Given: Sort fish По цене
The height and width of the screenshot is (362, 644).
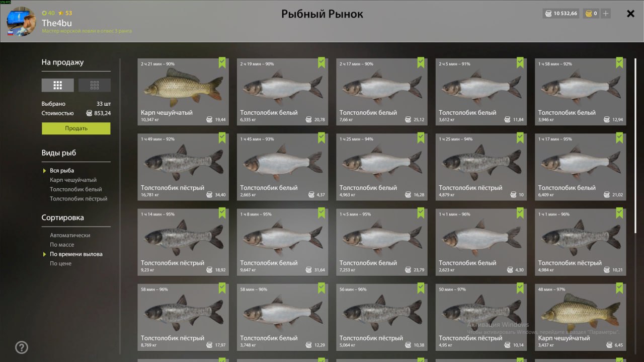Looking at the screenshot, I should click(60, 263).
